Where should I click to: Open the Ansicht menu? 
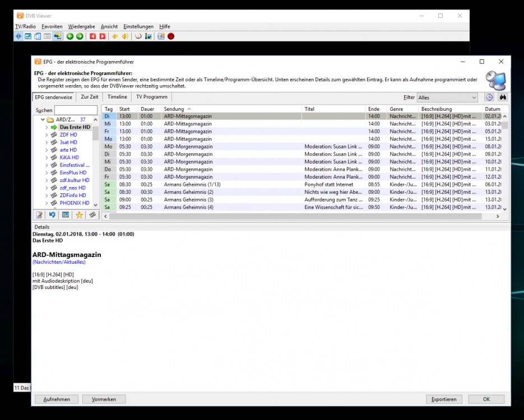pyautogui.click(x=109, y=26)
